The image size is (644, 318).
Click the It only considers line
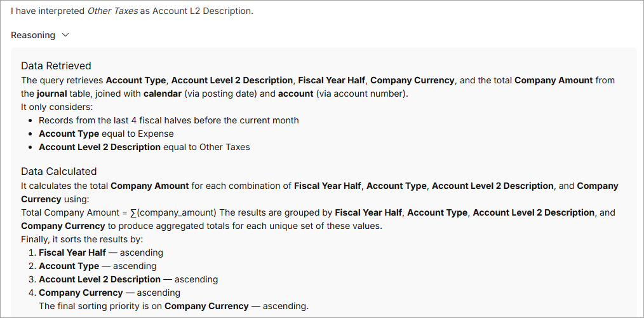pos(57,107)
